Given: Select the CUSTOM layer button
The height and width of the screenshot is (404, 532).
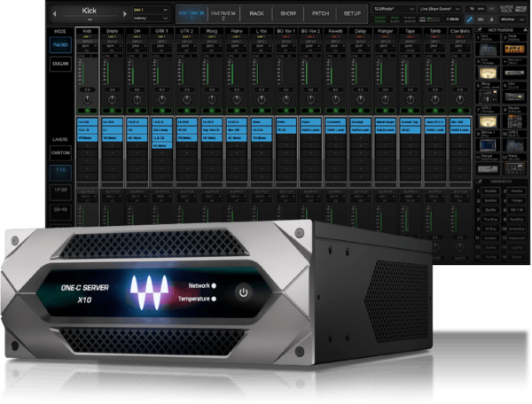Looking at the screenshot, I should 60,153.
